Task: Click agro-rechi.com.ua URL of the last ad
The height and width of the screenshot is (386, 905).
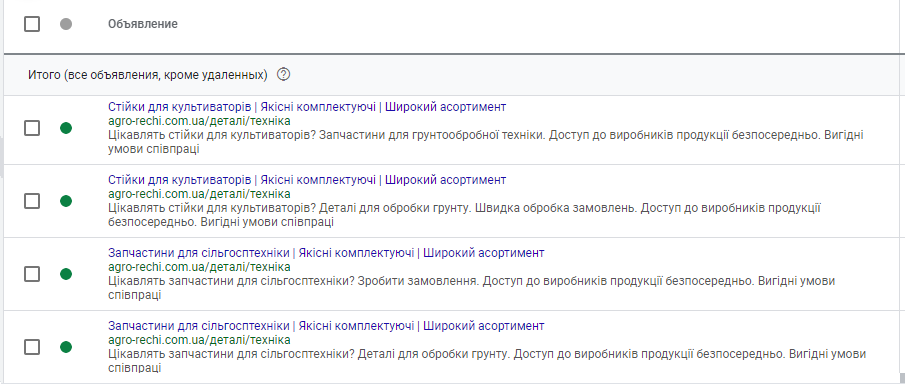Action: pos(199,340)
